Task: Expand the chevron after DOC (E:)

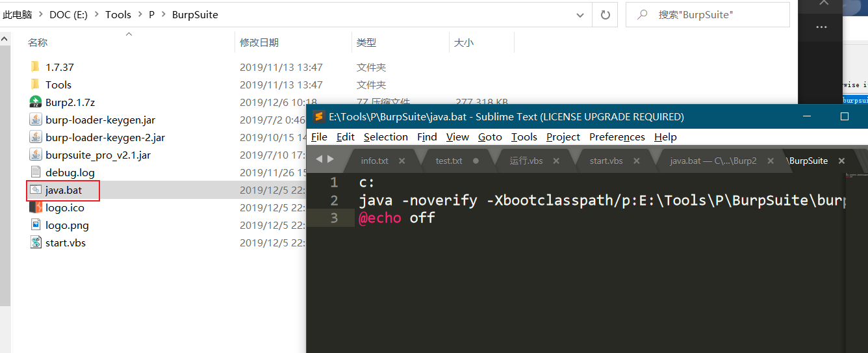Action: click(97, 14)
